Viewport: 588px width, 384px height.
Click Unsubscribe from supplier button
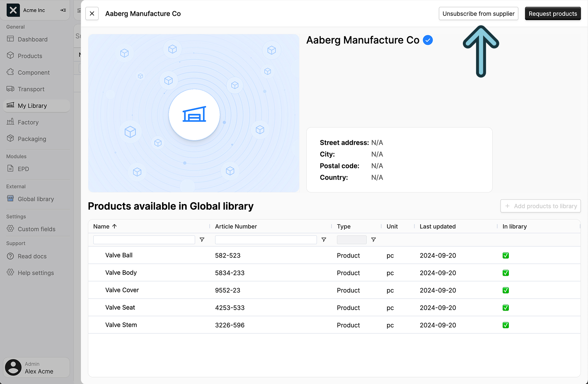coord(478,14)
